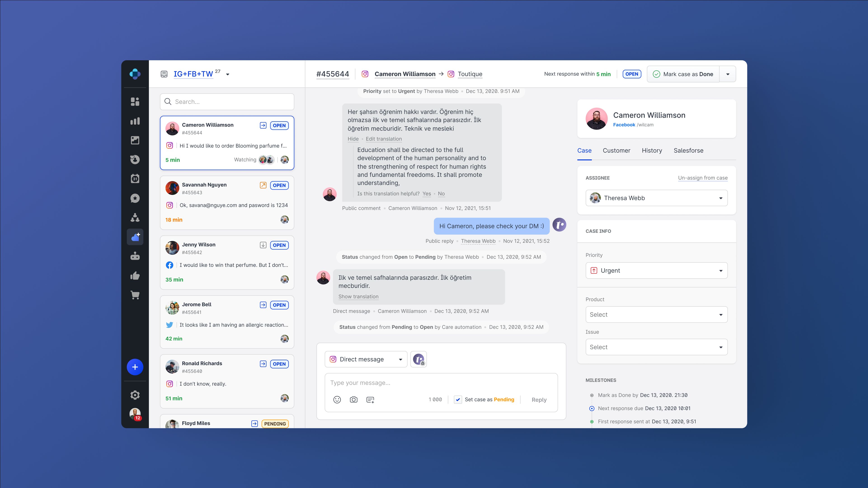Click arrow icon on Ronald Richards card

click(263, 364)
